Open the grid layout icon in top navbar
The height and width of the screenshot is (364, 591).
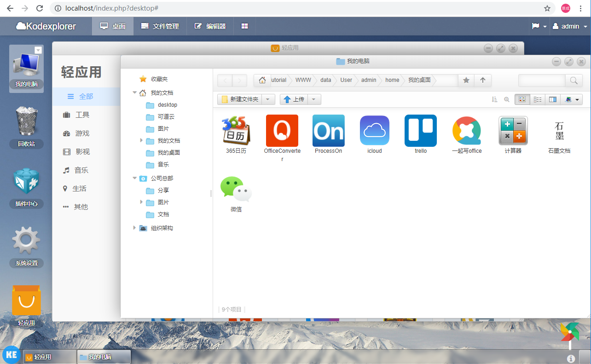point(245,26)
